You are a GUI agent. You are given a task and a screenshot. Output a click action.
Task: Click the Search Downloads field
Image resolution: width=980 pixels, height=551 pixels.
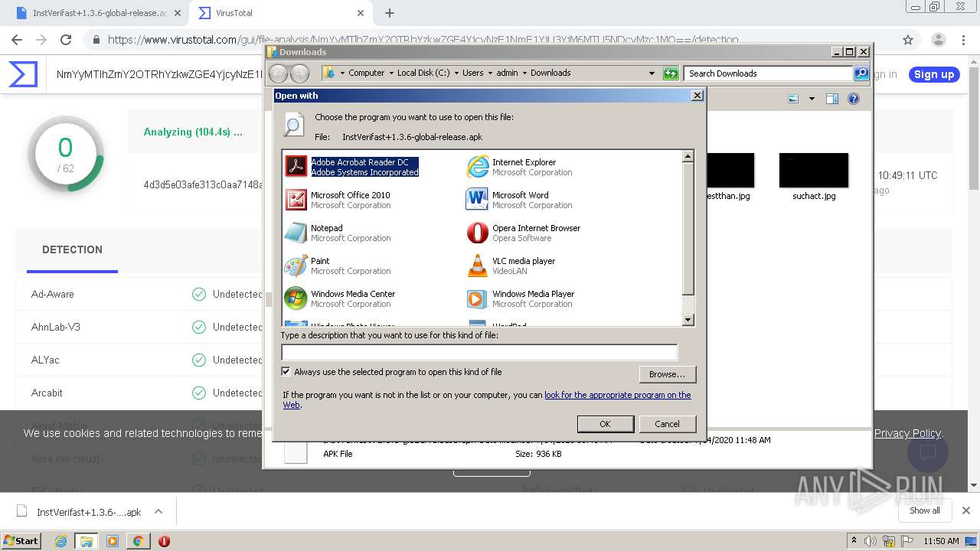pos(768,73)
